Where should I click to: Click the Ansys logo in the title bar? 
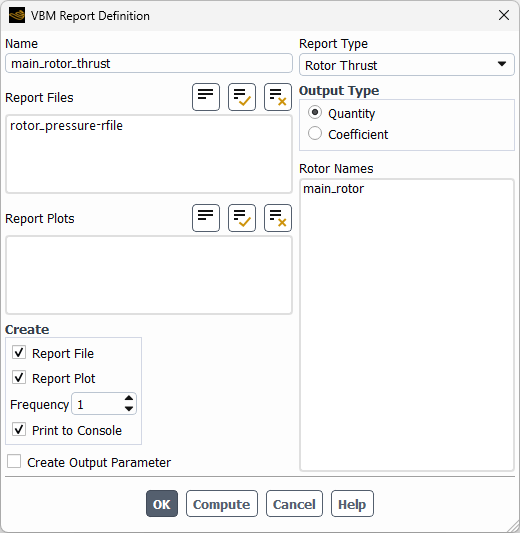(17, 16)
